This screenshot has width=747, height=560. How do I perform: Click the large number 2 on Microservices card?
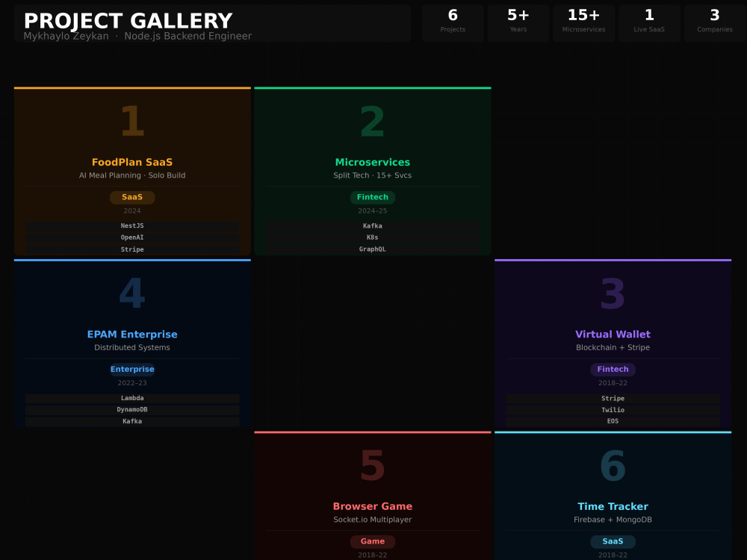[x=373, y=122]
